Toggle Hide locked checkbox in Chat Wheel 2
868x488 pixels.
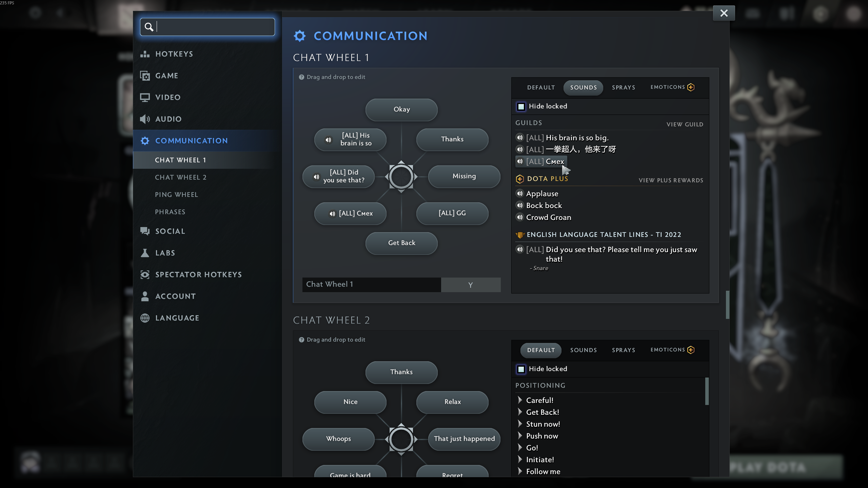pos(521,369)
